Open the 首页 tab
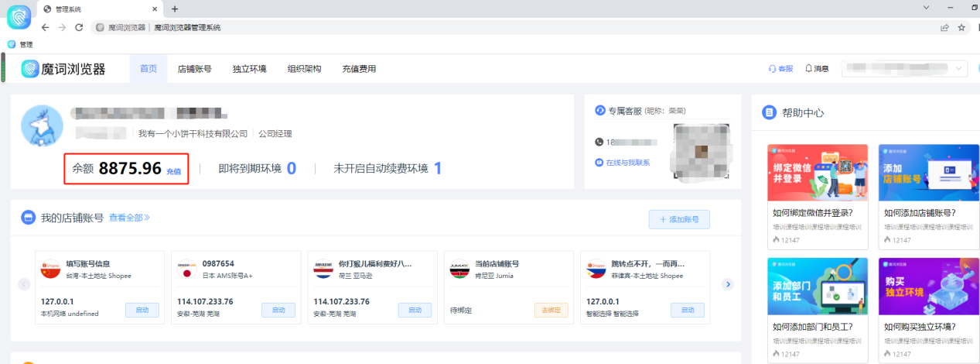This screenshot has width=980, height=364. (x=149, y=69)
